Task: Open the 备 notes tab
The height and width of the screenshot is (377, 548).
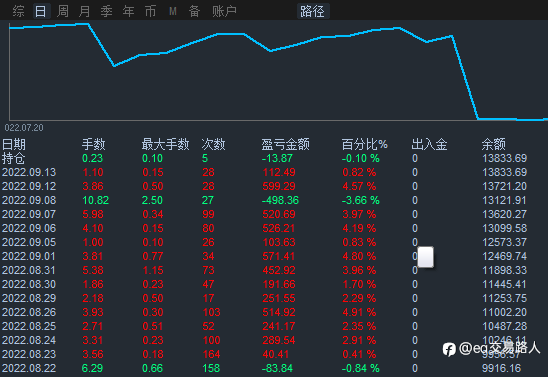Action: (194, 11)
